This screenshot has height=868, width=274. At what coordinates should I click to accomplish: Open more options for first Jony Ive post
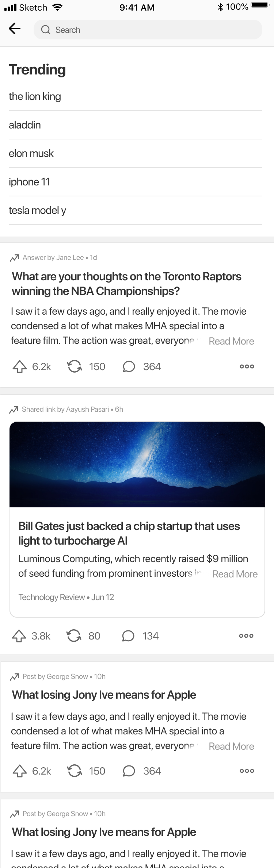[x=247, y=771]
